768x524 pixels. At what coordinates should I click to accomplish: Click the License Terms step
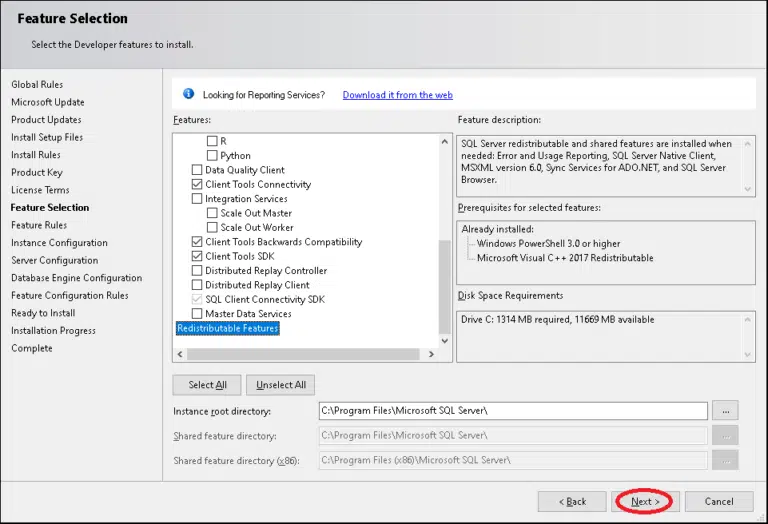point(40,190)
